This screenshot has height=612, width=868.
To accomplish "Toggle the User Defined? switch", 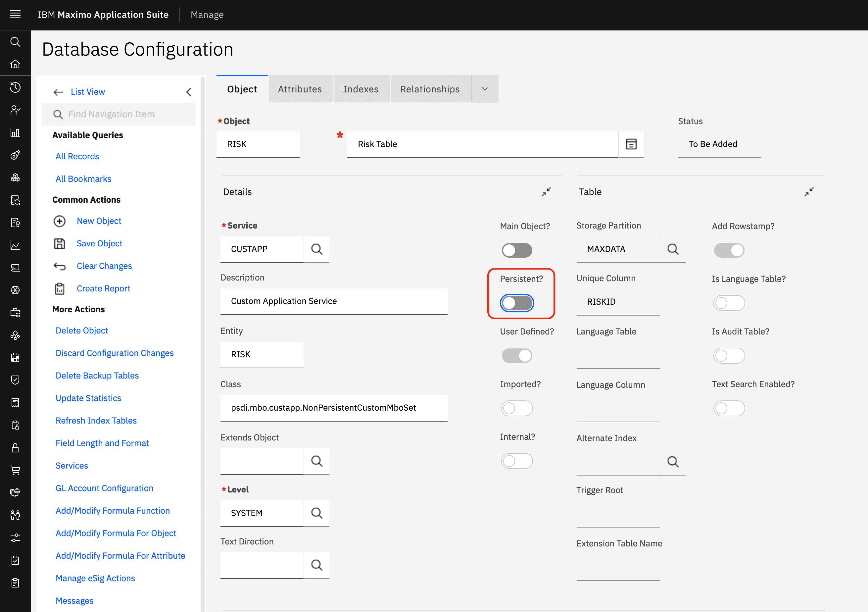I will [x=517, y=356].
